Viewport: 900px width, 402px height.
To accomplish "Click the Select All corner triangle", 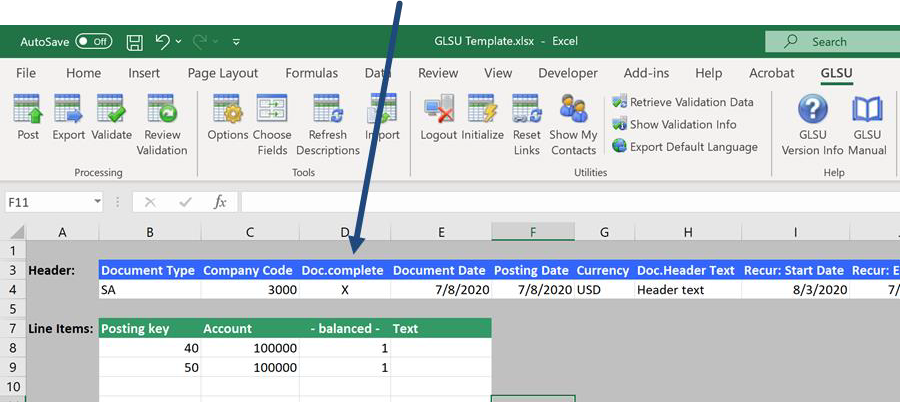I will pos(17,232).
